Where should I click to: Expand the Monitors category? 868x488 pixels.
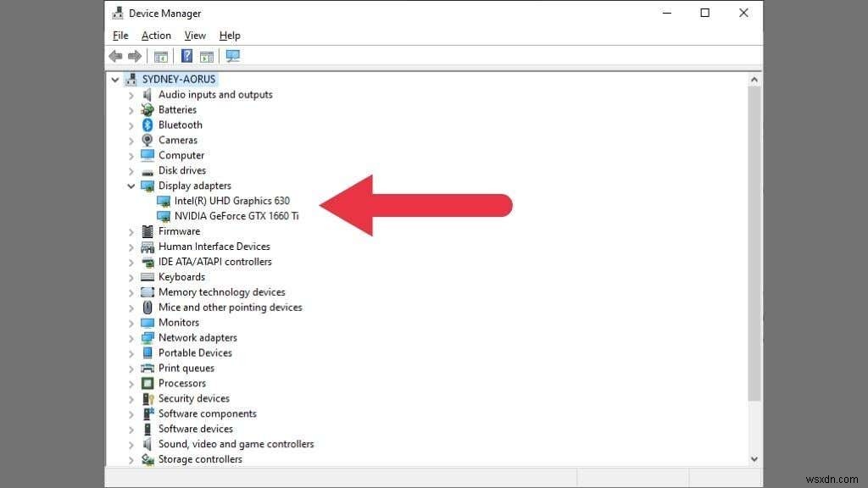click(131, 323)
